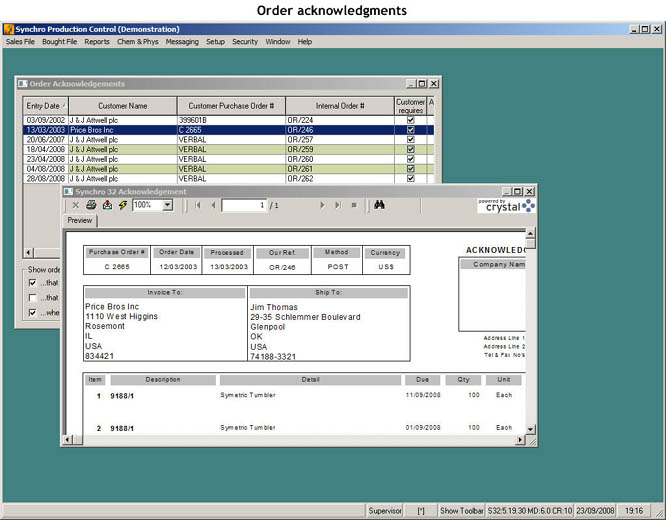Sort by Customer Name column header

tap(123, 106)
